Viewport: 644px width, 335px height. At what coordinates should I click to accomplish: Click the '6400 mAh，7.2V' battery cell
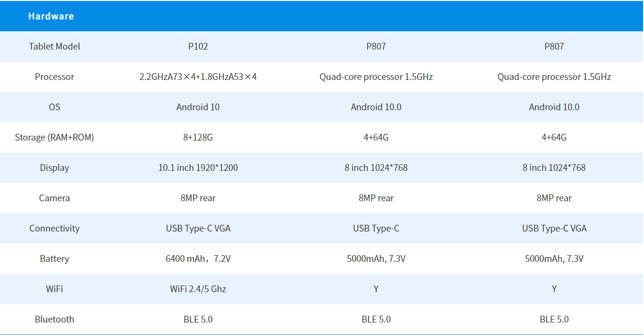pyautogui.click(x=198, y=258)
